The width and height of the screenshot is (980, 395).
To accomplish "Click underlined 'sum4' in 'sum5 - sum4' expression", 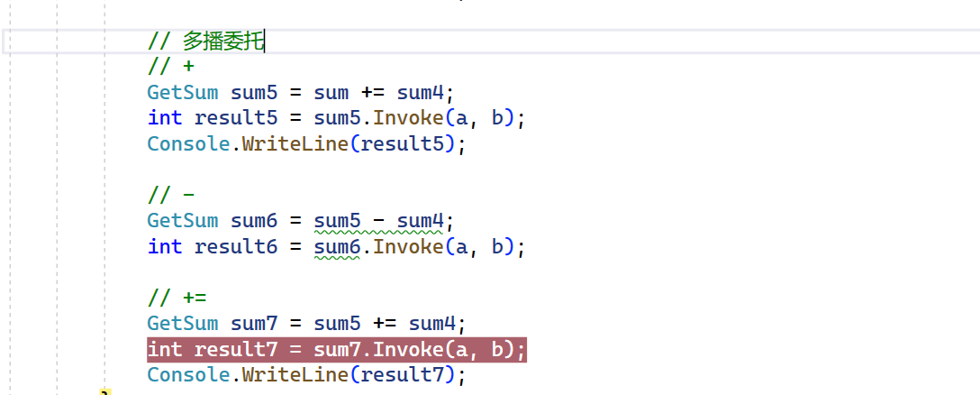I will point(420,220).
